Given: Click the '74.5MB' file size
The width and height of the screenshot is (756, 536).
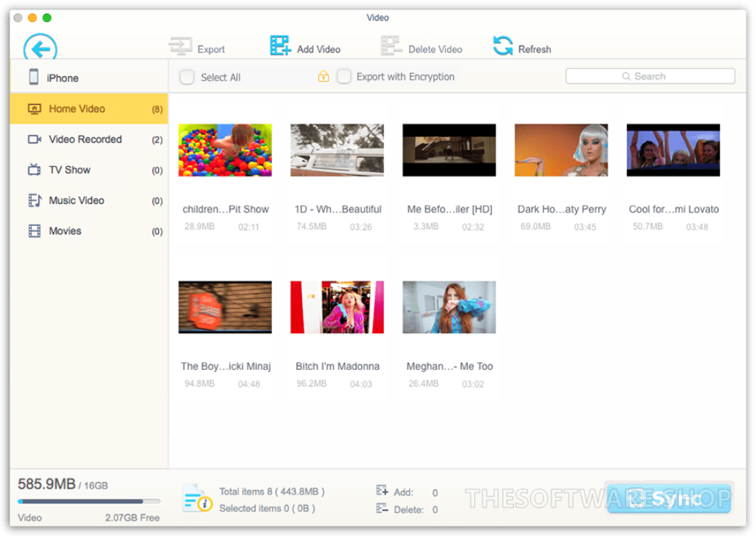Looking at the screenshot, I should point(312,226).
